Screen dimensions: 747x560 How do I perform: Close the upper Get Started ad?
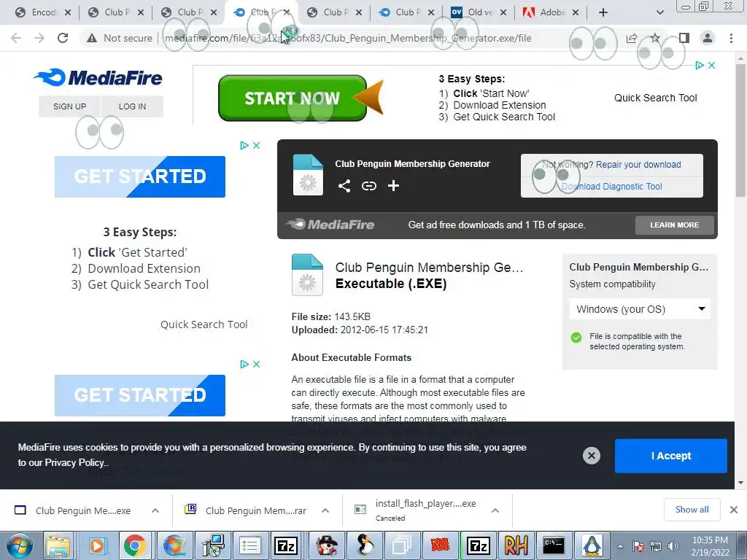(x=256, y=145)
